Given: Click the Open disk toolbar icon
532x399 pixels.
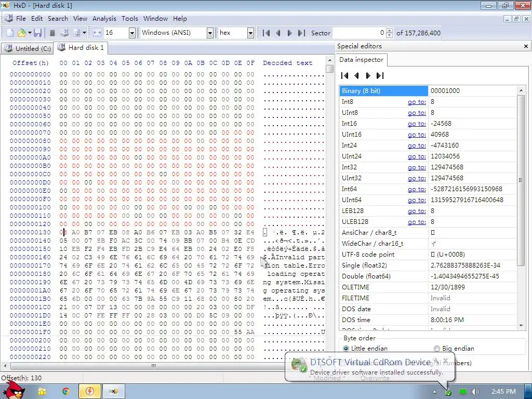Looking at the screenshot, I should point(64,33).
